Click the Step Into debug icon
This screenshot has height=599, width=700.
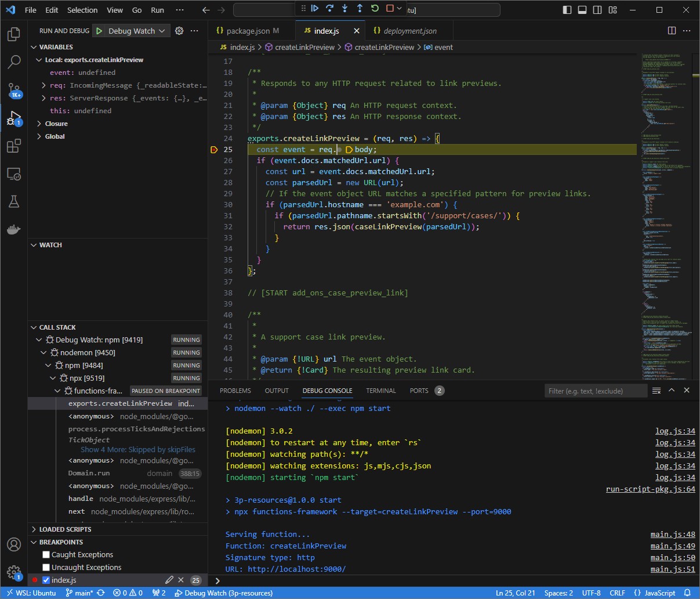point(345,8)
